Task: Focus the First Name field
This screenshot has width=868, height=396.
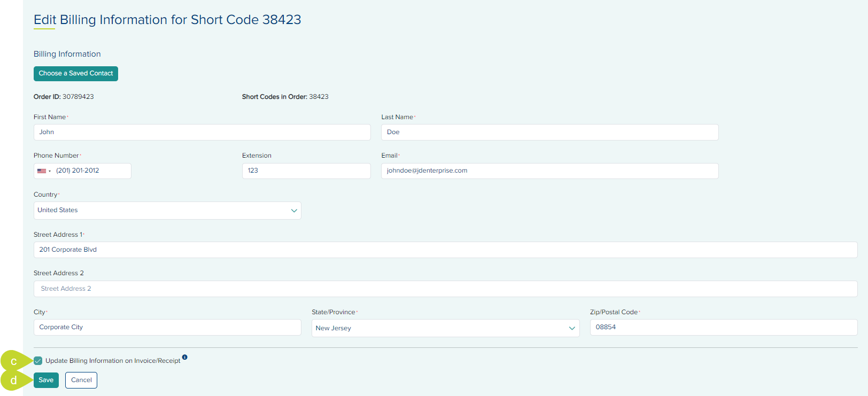Action: pyautogui.click(x=202, y=133)
